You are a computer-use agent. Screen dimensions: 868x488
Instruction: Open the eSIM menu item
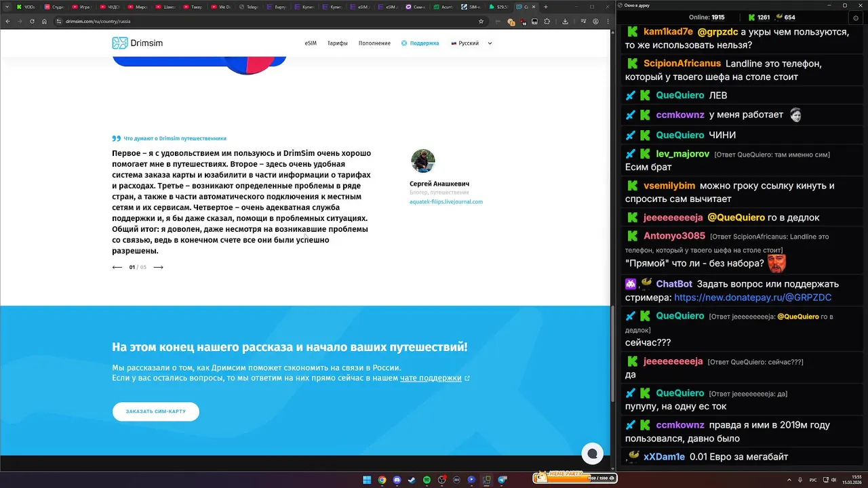click(311, 43)
